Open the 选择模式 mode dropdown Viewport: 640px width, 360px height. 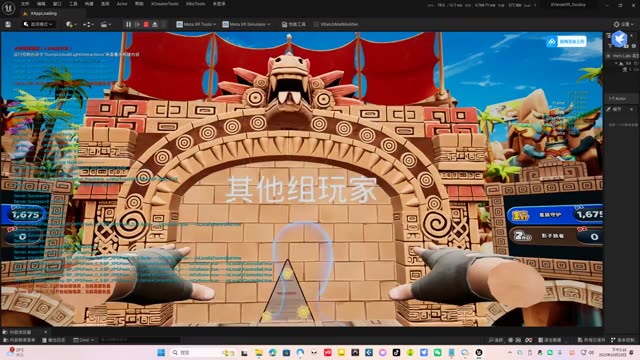38,24
